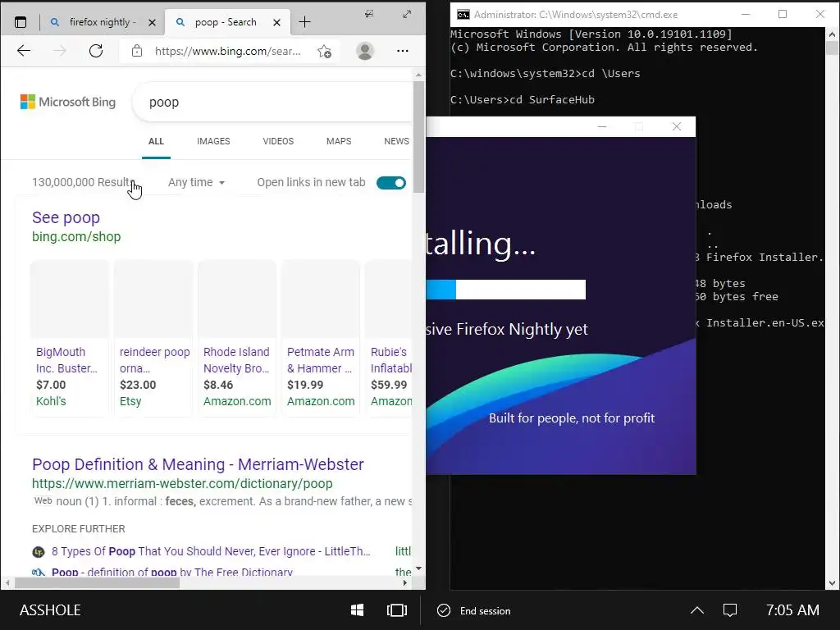This screenshot has width=840, height=630.
Task: Toggle 'Open links in new tab' switch
Action: [x=391, y=183]
